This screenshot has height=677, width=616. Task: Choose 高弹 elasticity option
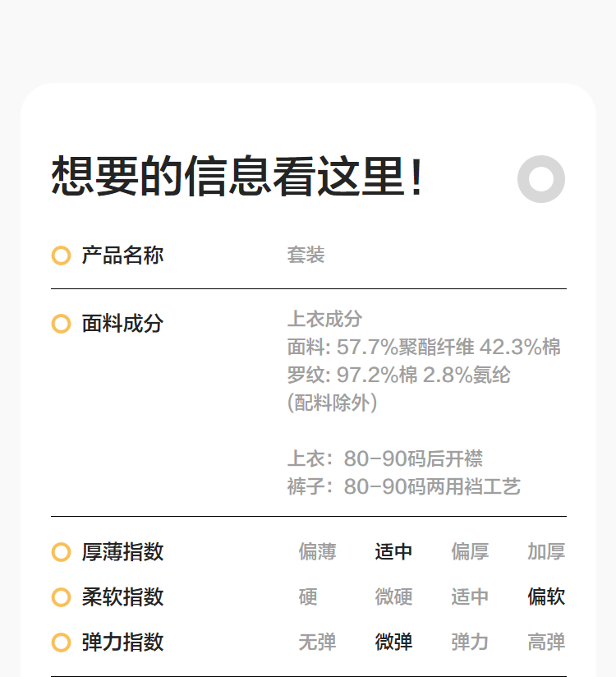tap(546, 642)
